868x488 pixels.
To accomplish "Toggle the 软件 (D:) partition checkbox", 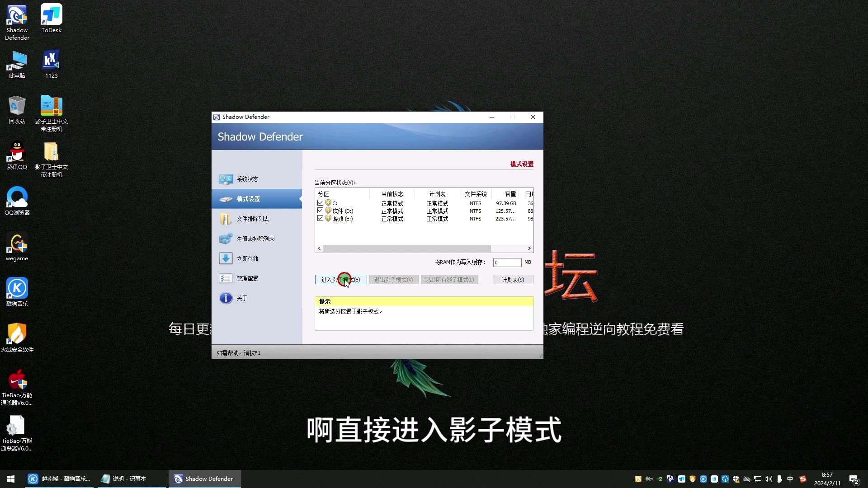I will pyautogui.click(x=321, y=211).
